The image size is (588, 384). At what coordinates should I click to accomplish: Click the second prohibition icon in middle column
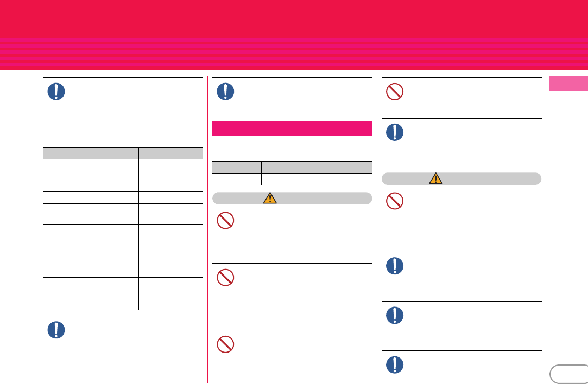pyautogui.click(x=225, y=278)
